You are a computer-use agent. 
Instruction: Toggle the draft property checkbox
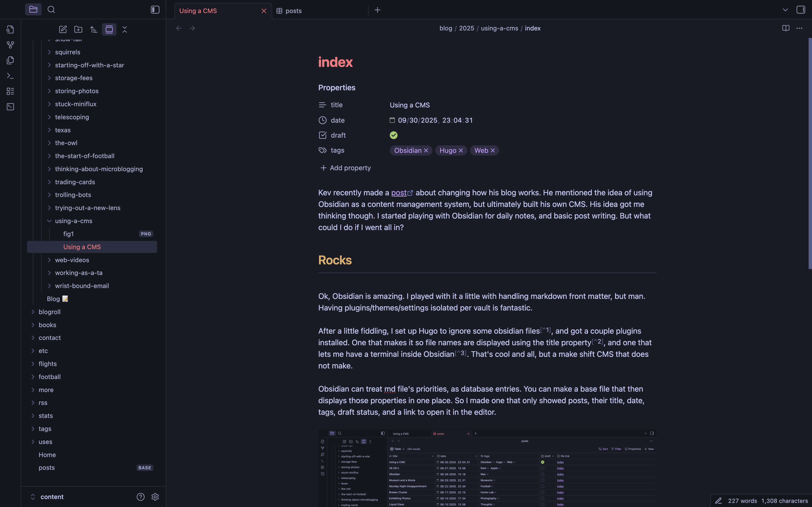(394, 135)
